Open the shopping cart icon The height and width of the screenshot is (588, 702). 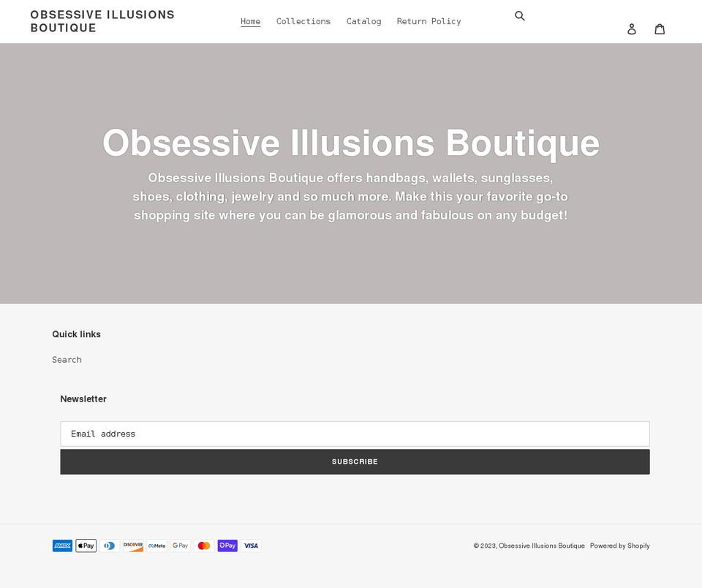pos(660,29)
